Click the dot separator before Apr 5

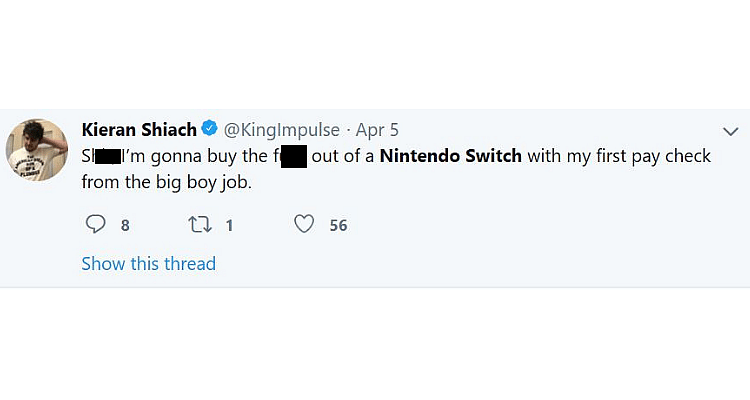click(x=348, y=129)
